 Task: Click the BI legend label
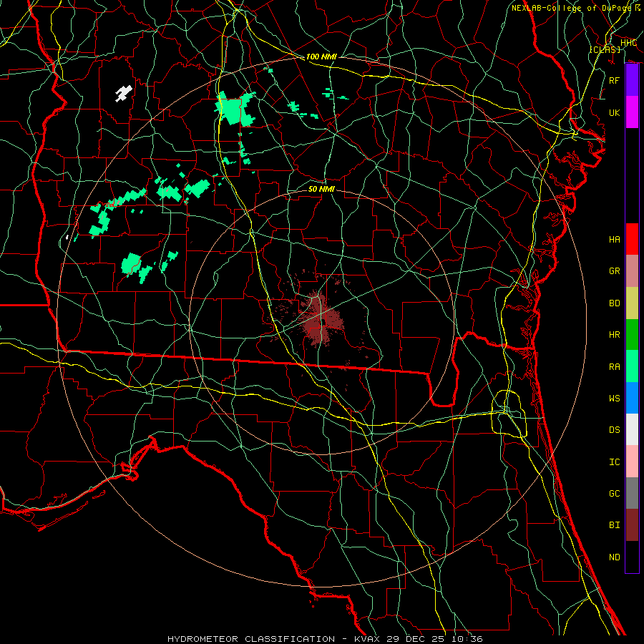(x=614, y=525)
